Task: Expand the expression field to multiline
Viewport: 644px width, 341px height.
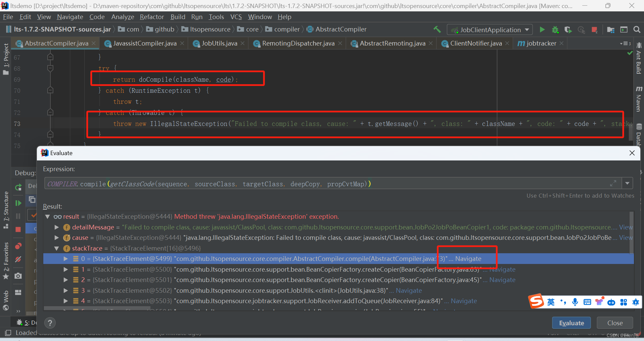Action: point(613,184)
